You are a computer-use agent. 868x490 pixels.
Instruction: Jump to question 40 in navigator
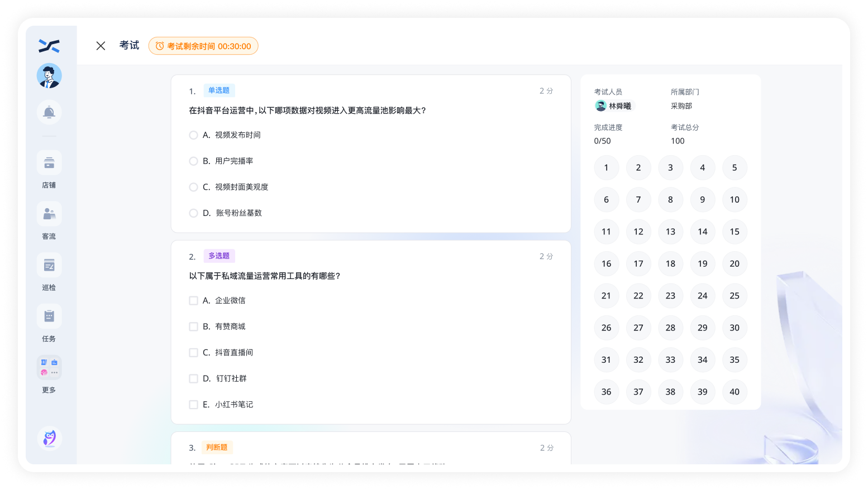[x=734, y=392]
